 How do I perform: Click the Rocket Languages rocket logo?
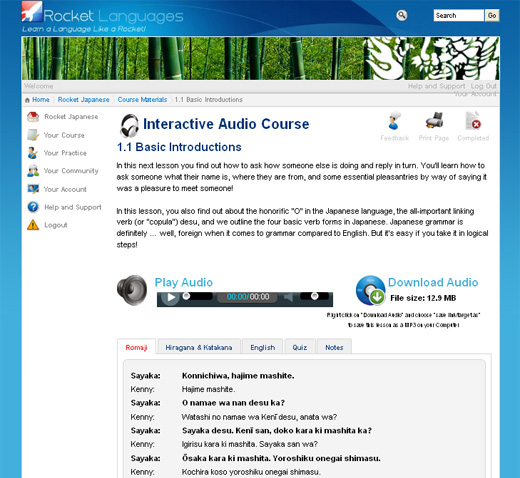[x=32, y=11]
